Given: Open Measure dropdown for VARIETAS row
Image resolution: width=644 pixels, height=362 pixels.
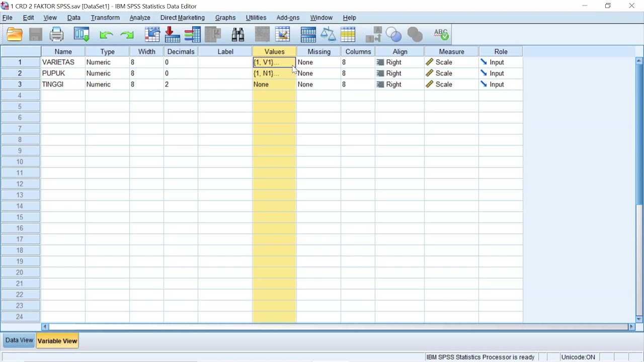Looking at the screenshot, I should [x=451, y=62].
